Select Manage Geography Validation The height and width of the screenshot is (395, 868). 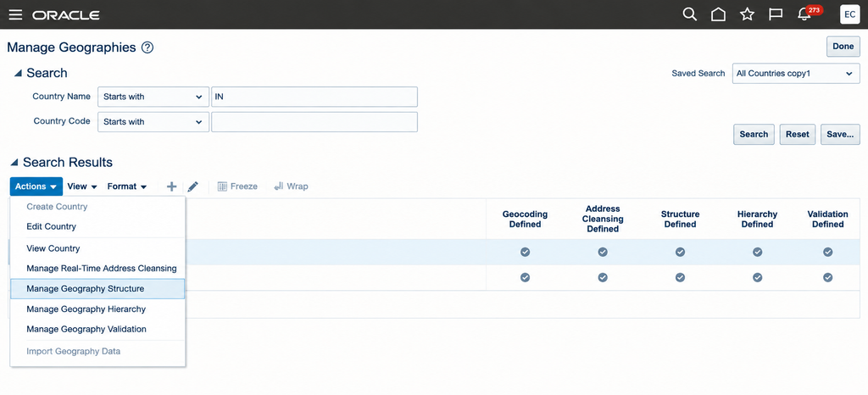click(97, 329)
